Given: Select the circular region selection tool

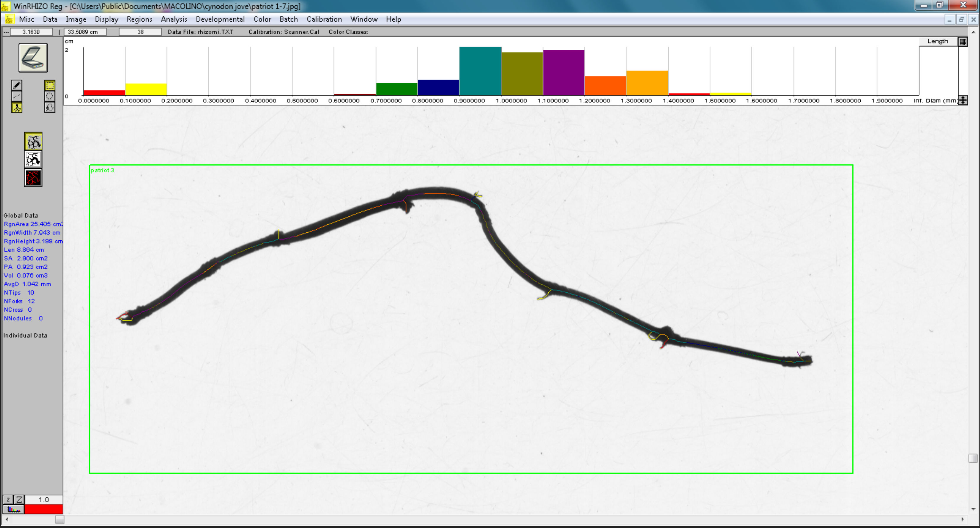Looking at the screenshot, I should [x=49, y=96].
